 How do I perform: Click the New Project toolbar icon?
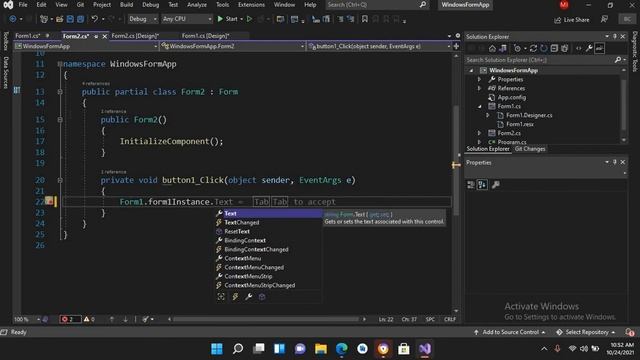click(x=44, y=19)
